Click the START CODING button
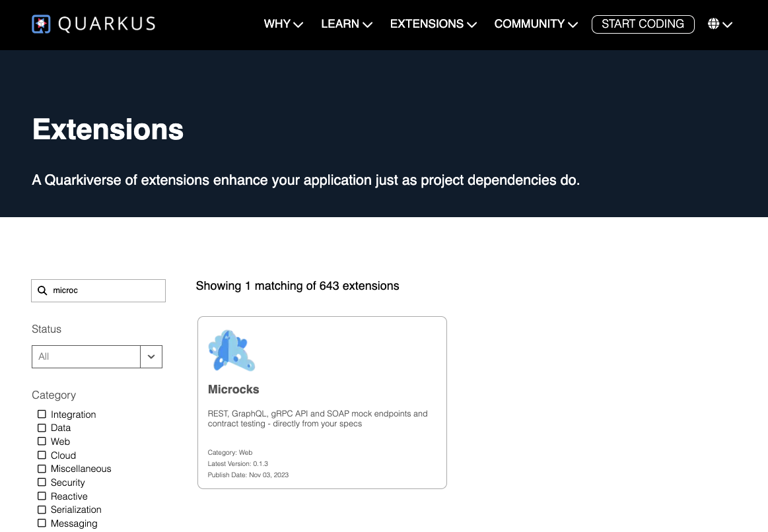The image size is (768, 532). [643, 24]
